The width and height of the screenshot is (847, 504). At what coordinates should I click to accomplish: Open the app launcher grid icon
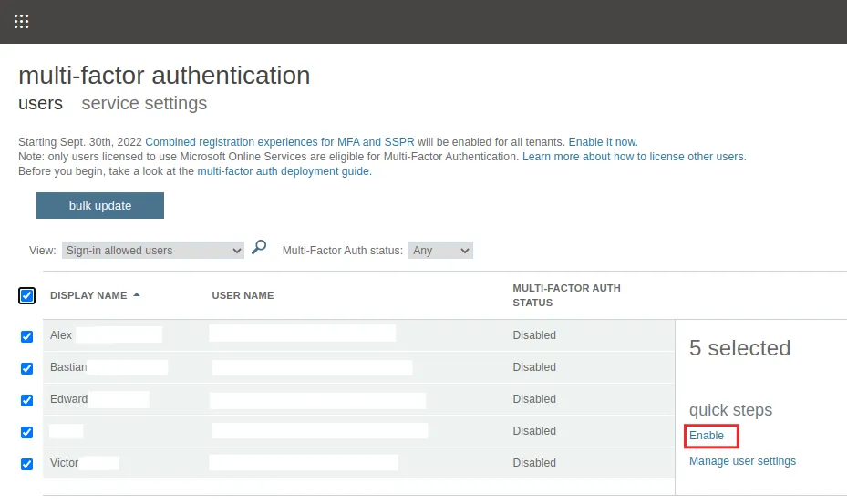click(x=22, y=21)
